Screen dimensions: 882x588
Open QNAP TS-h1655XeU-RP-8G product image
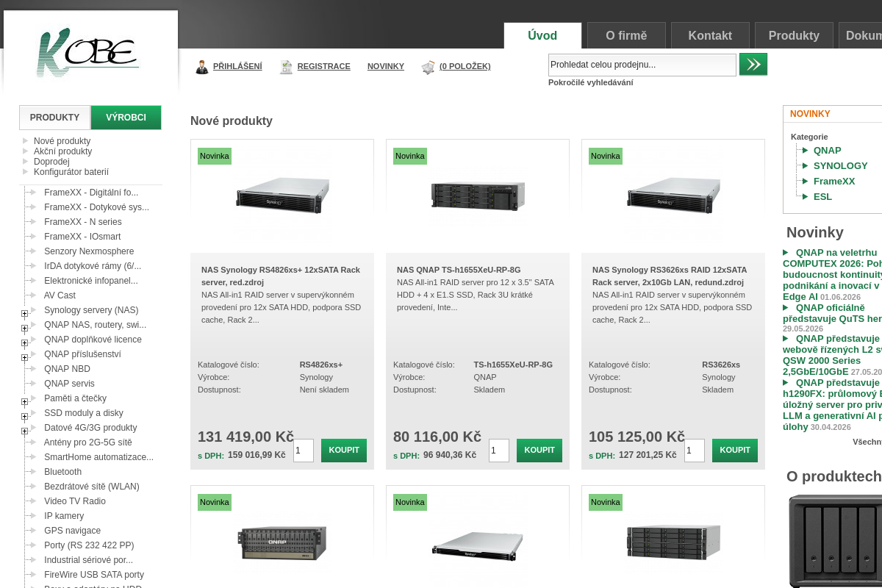click(x=478, y=196)
